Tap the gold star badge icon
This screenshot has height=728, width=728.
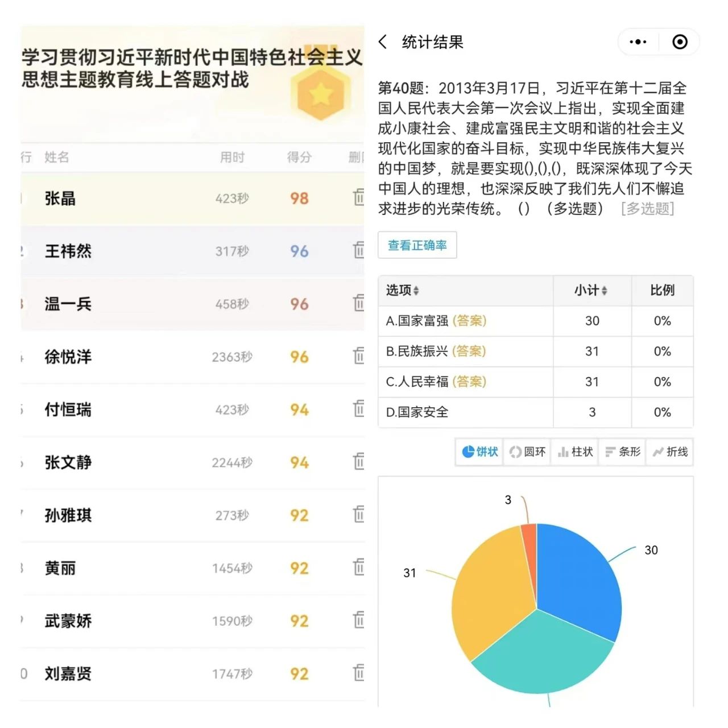[321, 94]
